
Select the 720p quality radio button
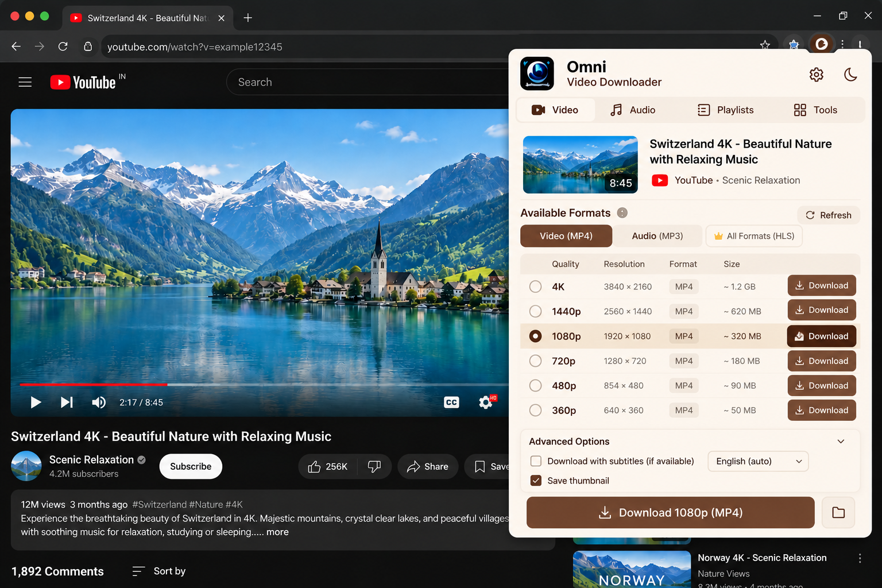[535, 361]
